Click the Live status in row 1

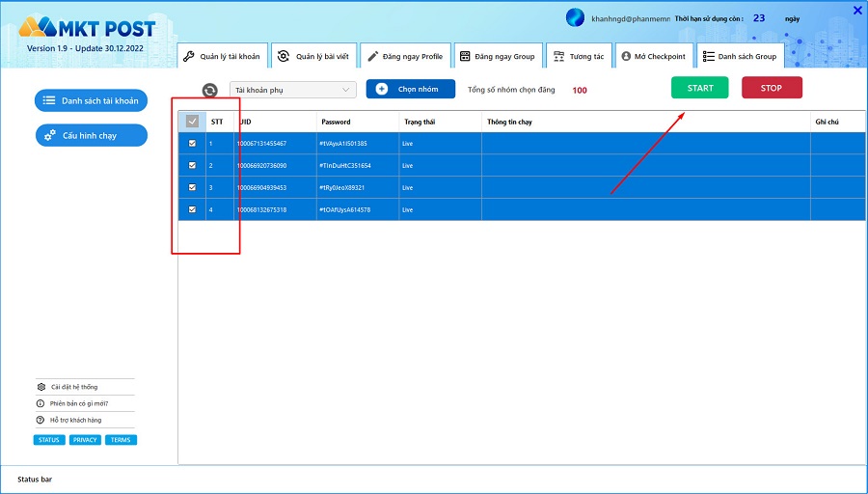(407, 144)
